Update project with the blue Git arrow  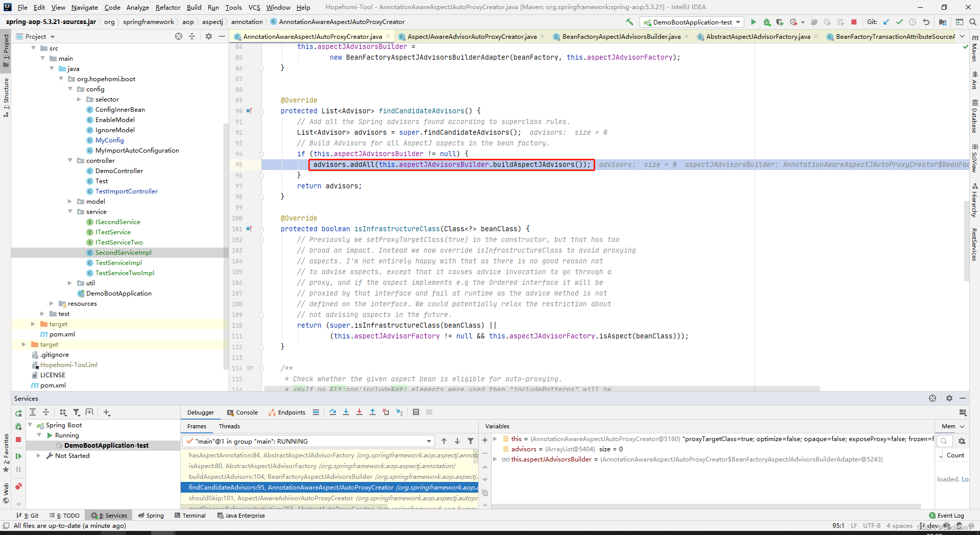(x=886, y=22)
